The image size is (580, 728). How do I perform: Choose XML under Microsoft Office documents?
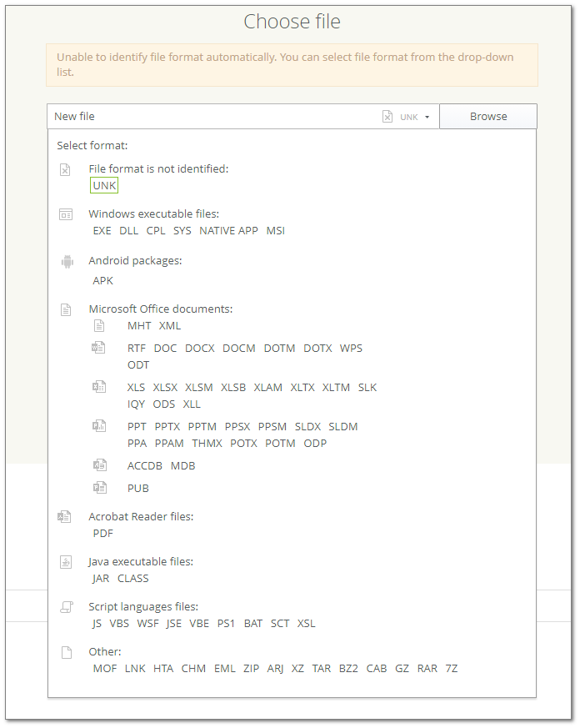click(170, 326)
